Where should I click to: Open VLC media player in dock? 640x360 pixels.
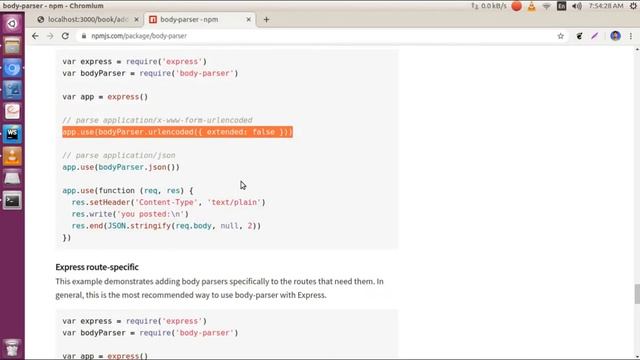pos(12,156)
